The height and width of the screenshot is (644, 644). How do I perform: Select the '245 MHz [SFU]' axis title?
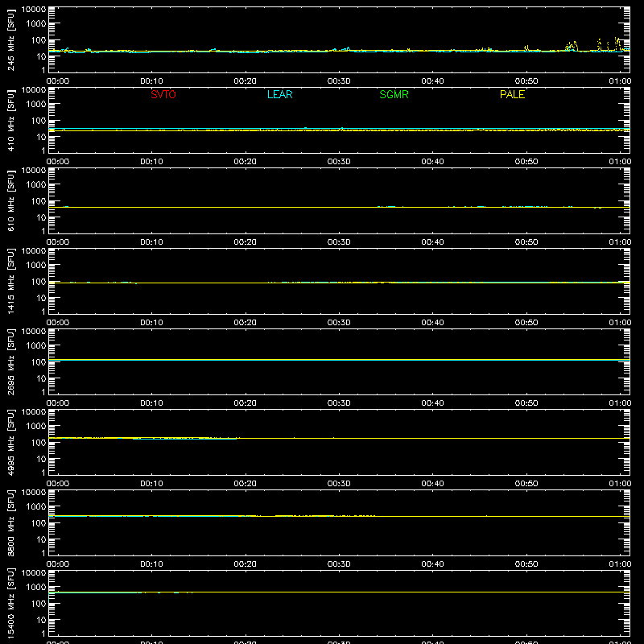11,39
